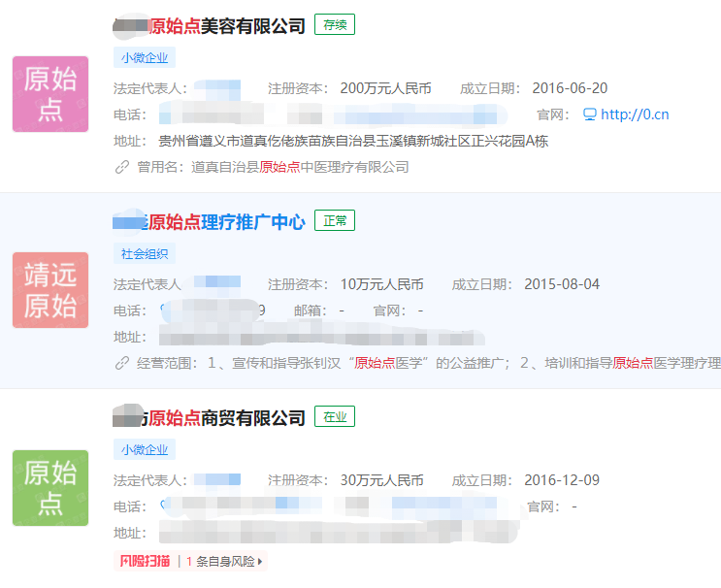The height and width of the screenshot is (588, 721).
Task: Click the legal representative name of 理疗推广中心
Action: click(x=217, y=283)
